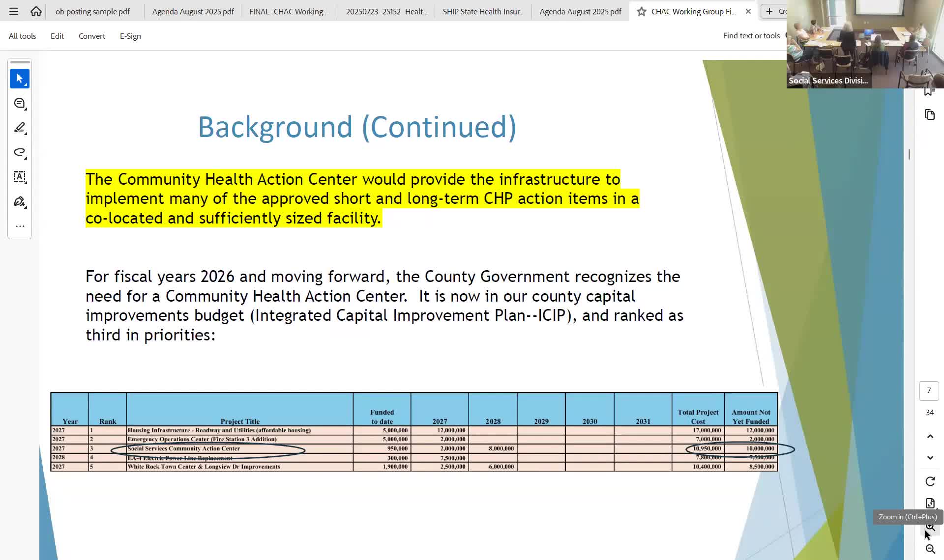This screenshot has height=560, width=944.
Task: Open the Convert menu
Action: [x=92, y=36]
